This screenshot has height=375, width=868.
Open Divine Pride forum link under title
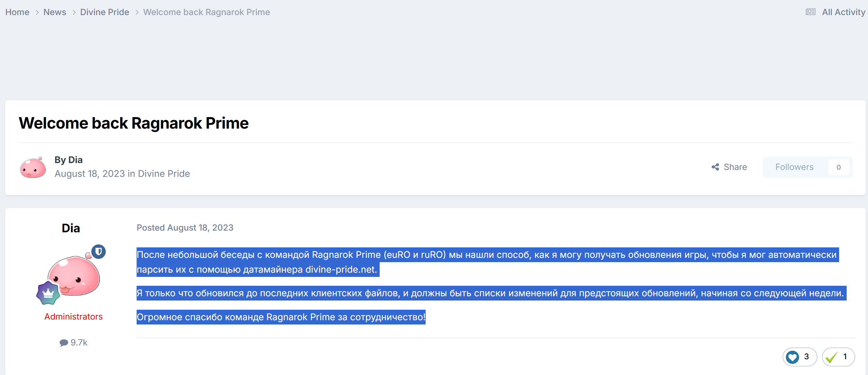click(x=164, y=174)
